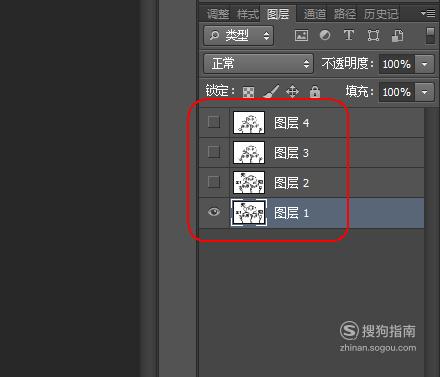
Task: Switch to the 调整 tab
Action: [218, 14]
